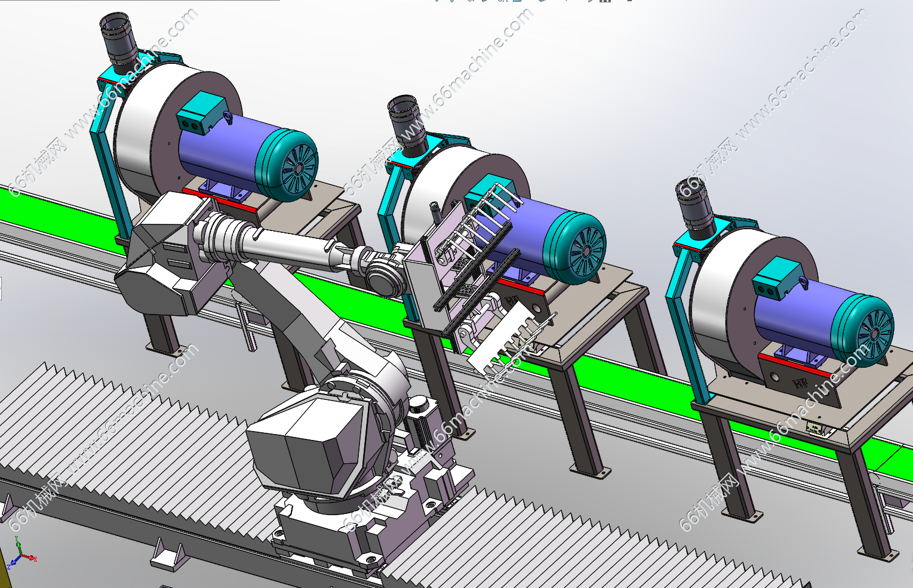This screenshot has height=588, width=913.
Task: Click the red X axis of the orientation triad
Action: 30,558
